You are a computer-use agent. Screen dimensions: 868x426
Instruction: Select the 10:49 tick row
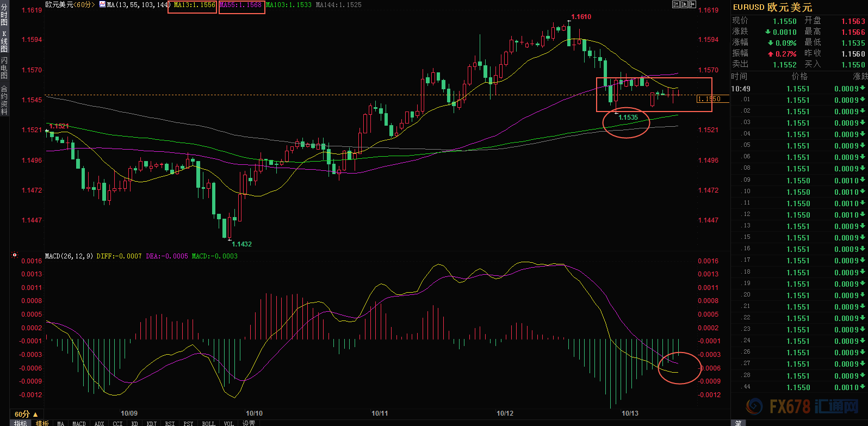pyautogui.click(x=799, y=89)
